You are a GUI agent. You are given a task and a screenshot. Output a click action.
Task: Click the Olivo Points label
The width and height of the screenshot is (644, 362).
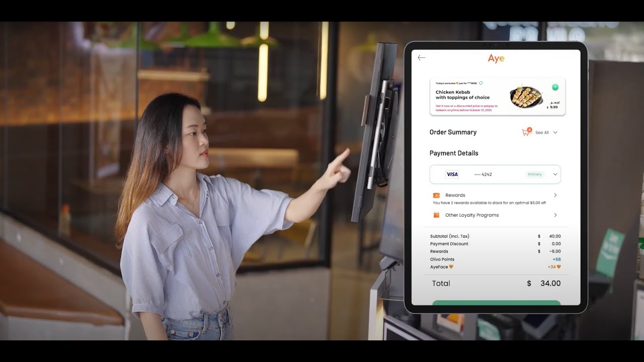442,259
